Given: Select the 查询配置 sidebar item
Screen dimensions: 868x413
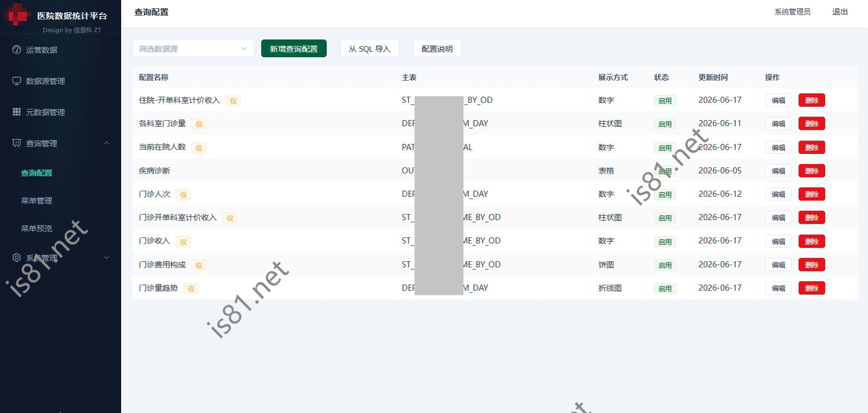Looking at the screenshot, I should (37, 173).
